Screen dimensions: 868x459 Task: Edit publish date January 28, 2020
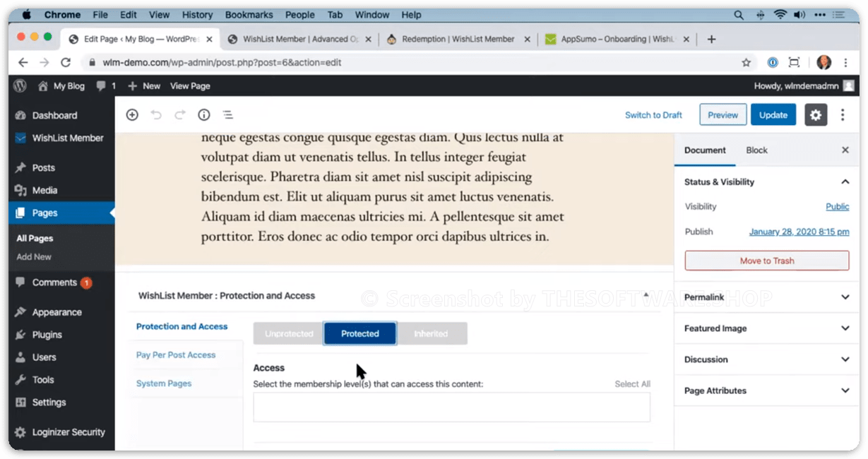point(799,232)
